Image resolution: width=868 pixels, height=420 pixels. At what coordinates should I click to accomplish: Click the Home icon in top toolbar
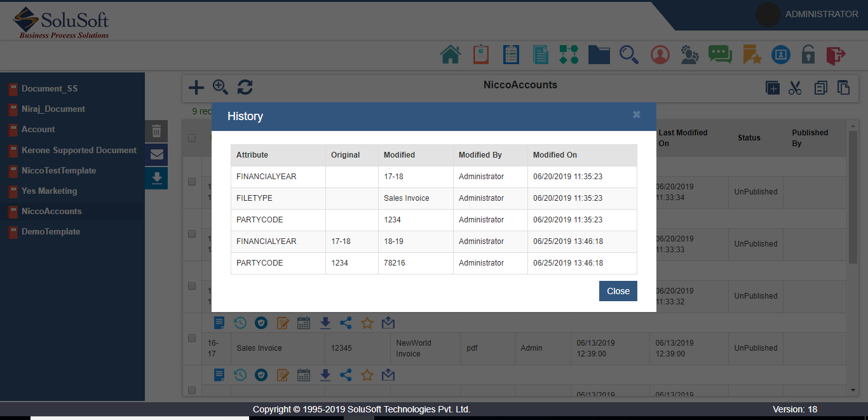point(450,55)
